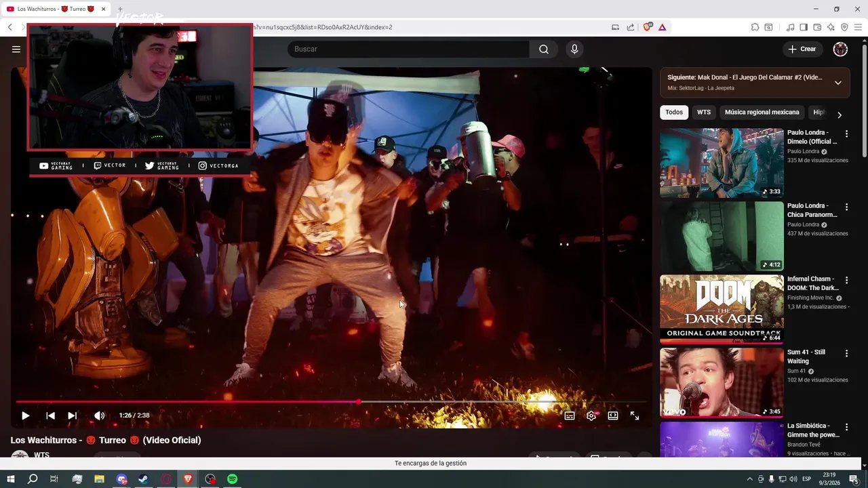Open a new browser tab
The image size is (868, 488).
pyautogui.click(x=120, y=9)
